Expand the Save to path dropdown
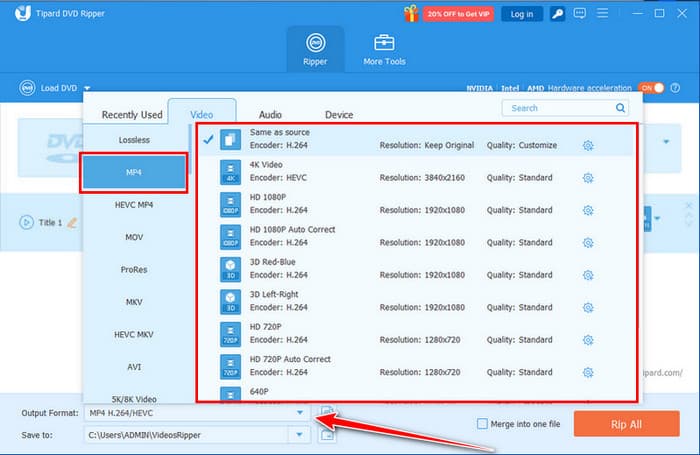Screen dimensions: 700x455 [298, 434]
